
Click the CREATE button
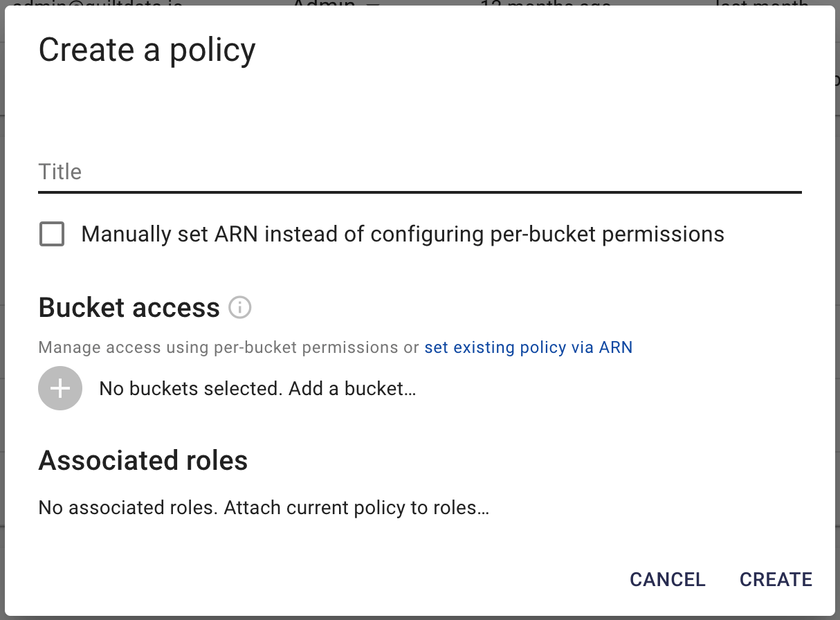pos(776,579)
